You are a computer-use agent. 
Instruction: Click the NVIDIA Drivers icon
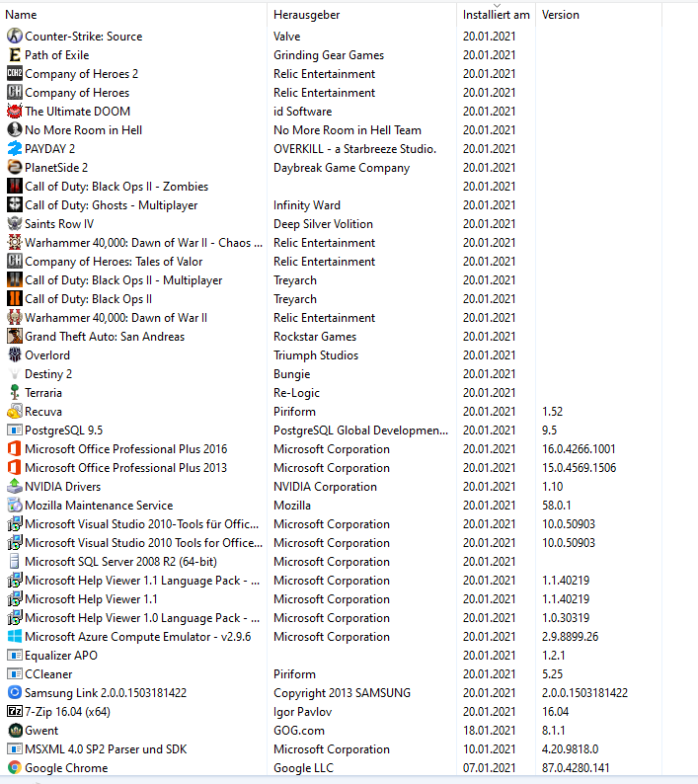(15, 487)
